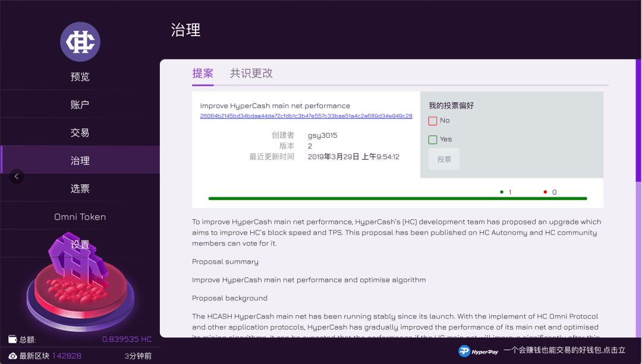The height and width of the screenshot is (364, 642).
Task: Click the creator name gsy3015
Action: [x=323, y=135]
